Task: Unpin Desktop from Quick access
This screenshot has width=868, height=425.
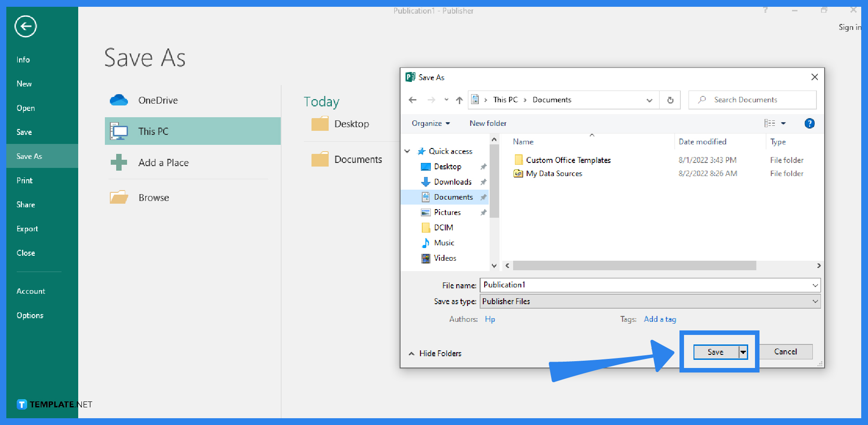Action: pos(483,166)
